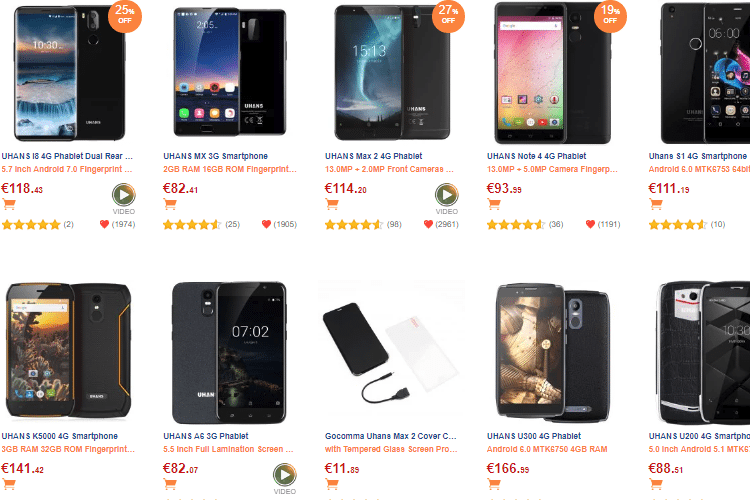The height and width of the screenshot is (500, 750).
Task: Favorite the UHANS MX 3G Smartphone heart
Action: [x=267, y=225]
